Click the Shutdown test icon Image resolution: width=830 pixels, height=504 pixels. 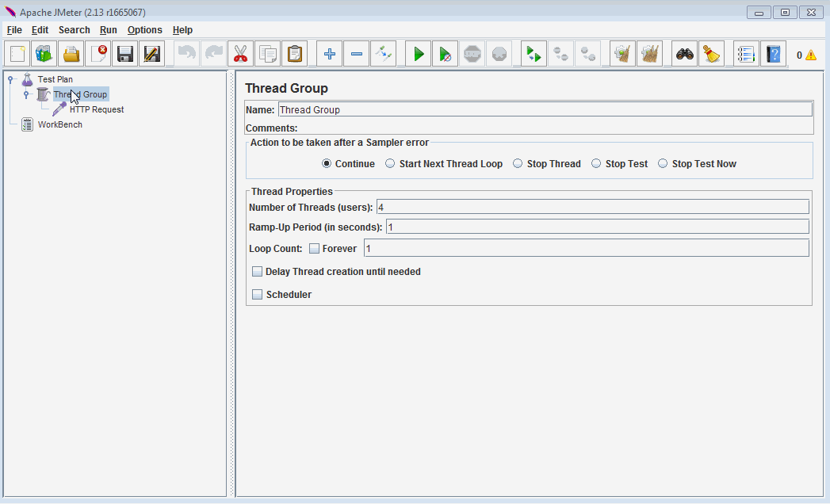499,54
